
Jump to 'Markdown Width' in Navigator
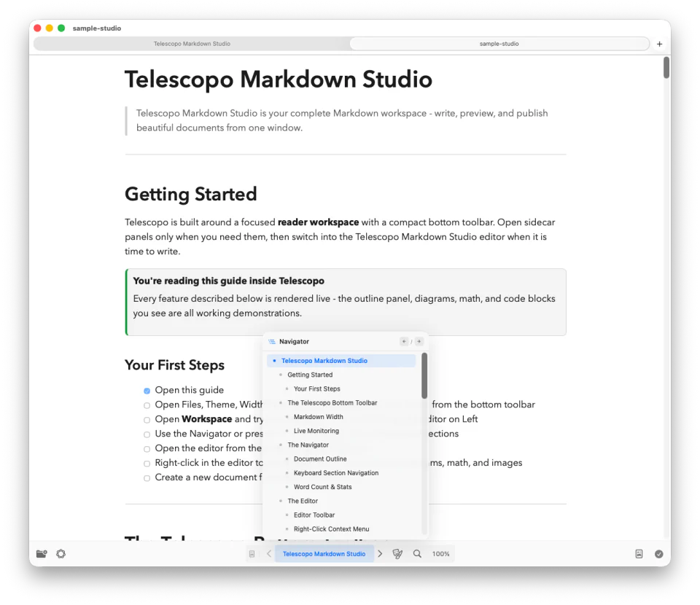(319, 417)
